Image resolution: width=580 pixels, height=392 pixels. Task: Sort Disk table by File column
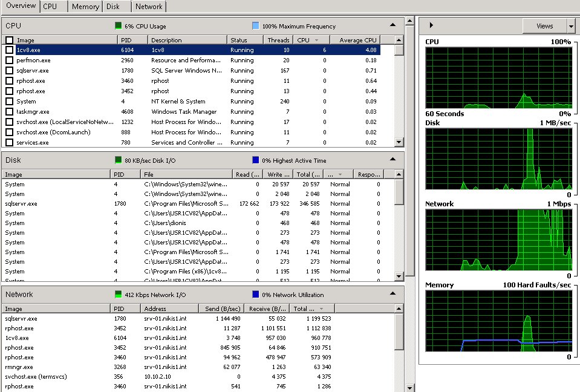[x=186, y=174]
